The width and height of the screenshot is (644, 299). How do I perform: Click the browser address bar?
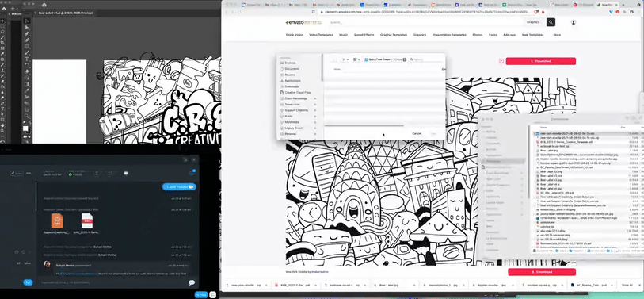click(x=425, y=12)
